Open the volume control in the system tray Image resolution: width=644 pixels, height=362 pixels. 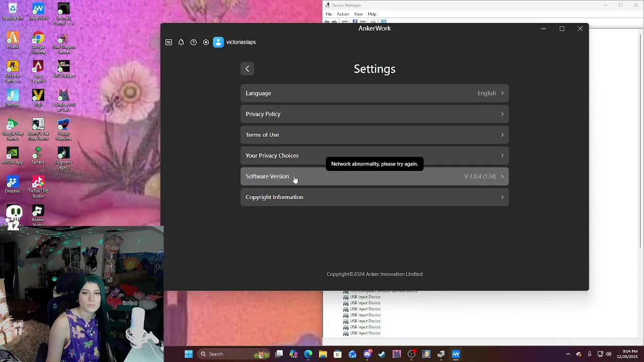coord(609,354)
